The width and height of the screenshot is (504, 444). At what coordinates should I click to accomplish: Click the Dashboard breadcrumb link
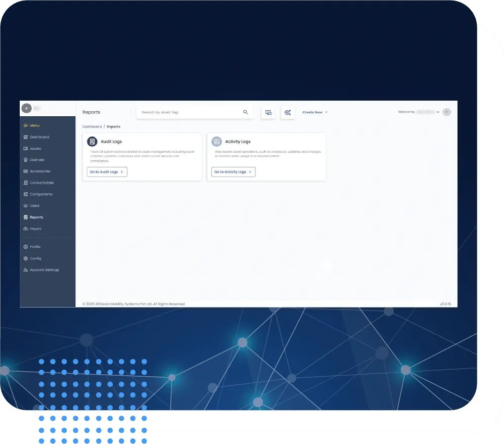point(92,126)
